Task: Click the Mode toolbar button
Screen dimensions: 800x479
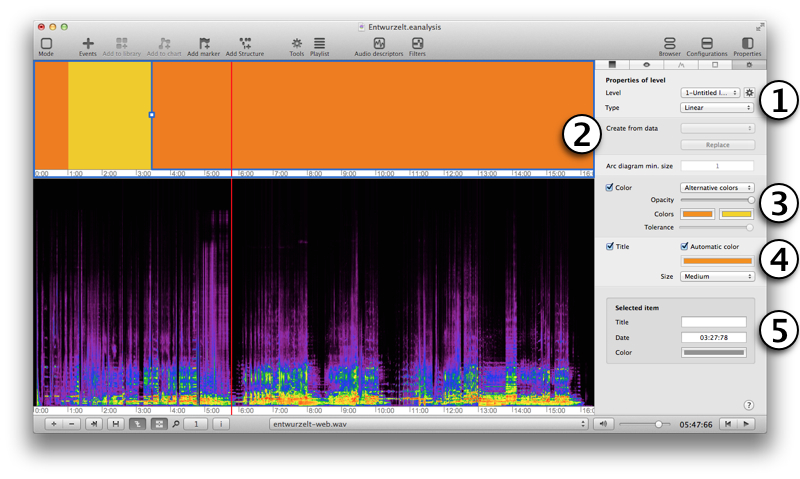Action: (46, 44)
